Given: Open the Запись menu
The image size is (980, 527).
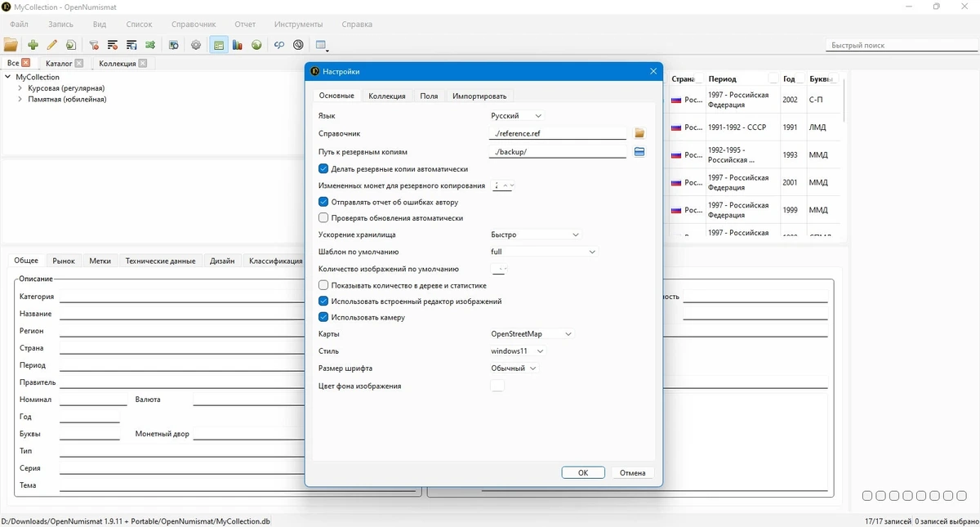Looking at the screenshot, I should (60, 25).
